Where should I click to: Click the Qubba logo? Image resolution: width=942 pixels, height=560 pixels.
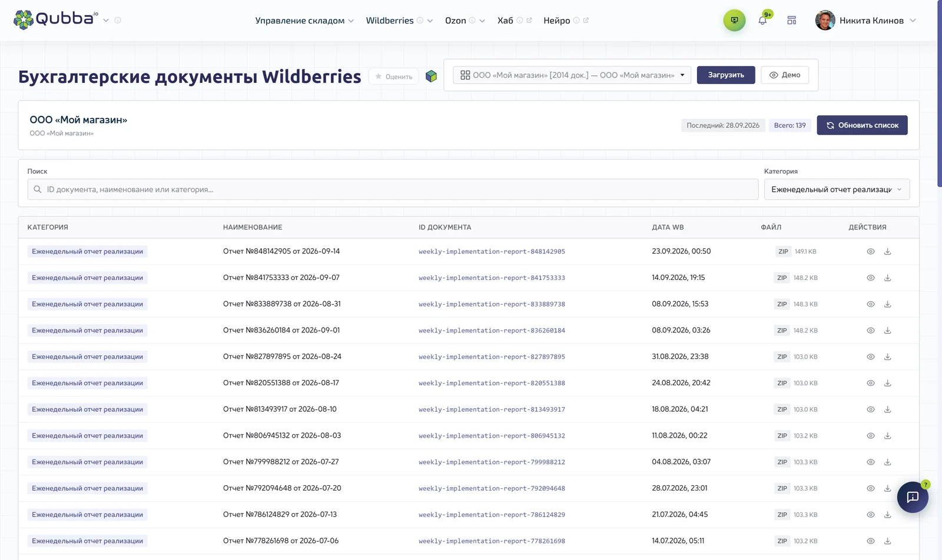coord(55,19)
